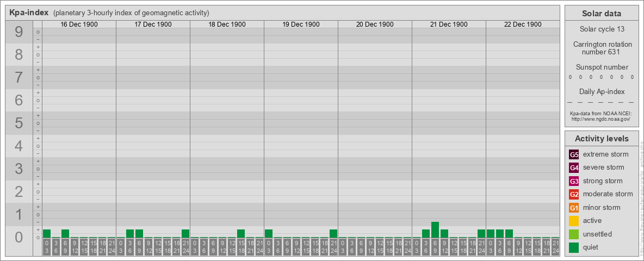Click the G4 severe storm badge
The image size is (644, 261).
tap(574, 167)
